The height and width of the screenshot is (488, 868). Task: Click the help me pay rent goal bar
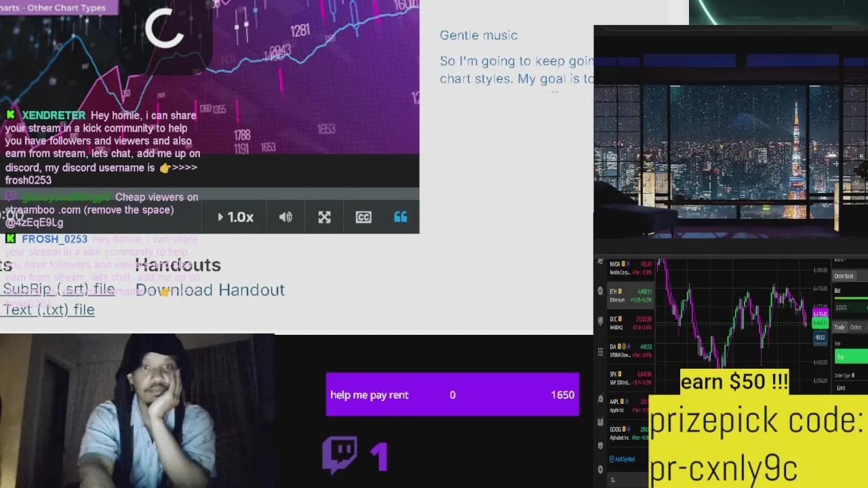(x=452, y=394)
